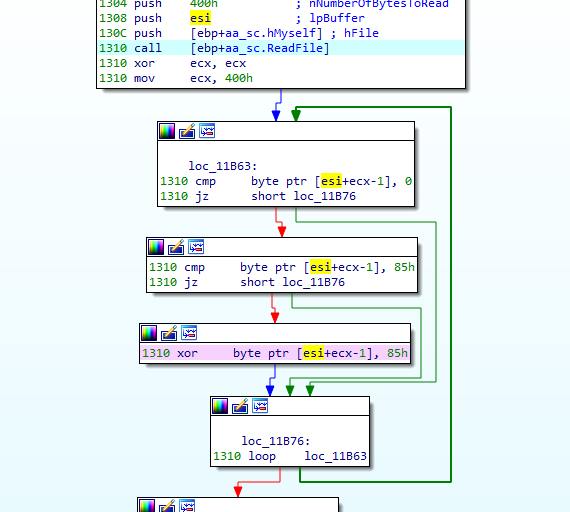Select the call ReadFile instruction line
Viewport: 570px width, 512px height.
pyautogui.click(x=281, y=48)
